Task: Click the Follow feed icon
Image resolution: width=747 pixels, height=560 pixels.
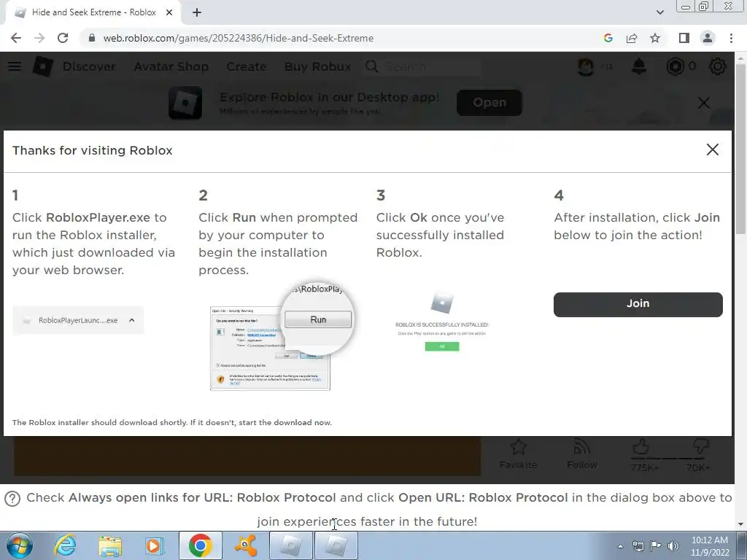Action: coord(581,447)
